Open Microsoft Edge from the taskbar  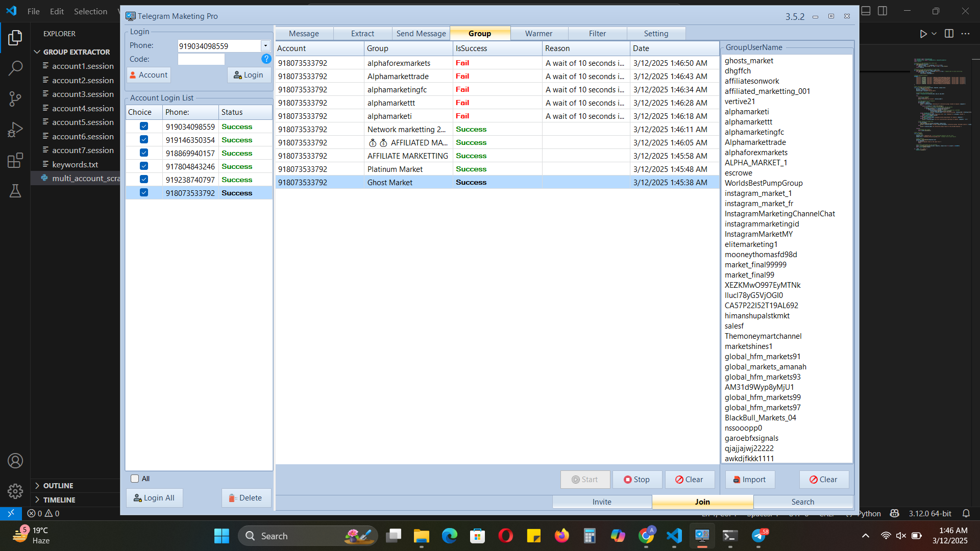point(449,536)
